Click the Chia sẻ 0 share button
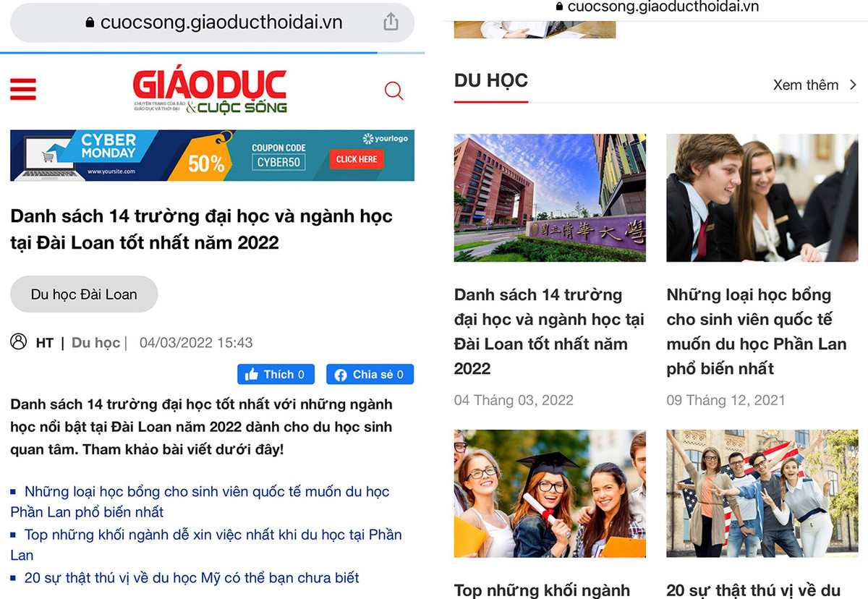The image size is (868, 599). [x=370, y=374]
